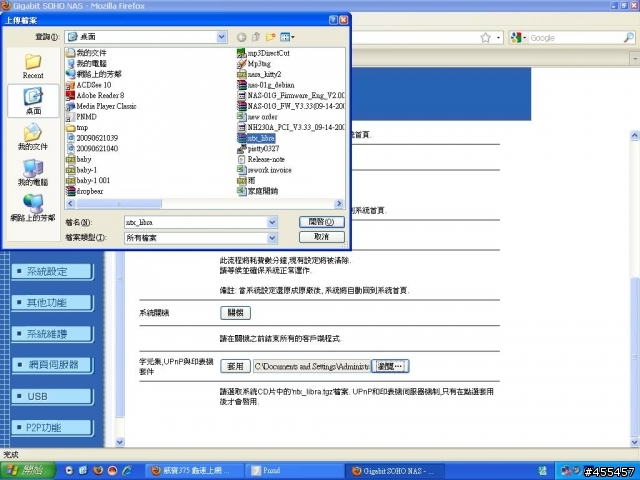Expand the 檔案類型 file type dropdown

click(x=272, y=238)
